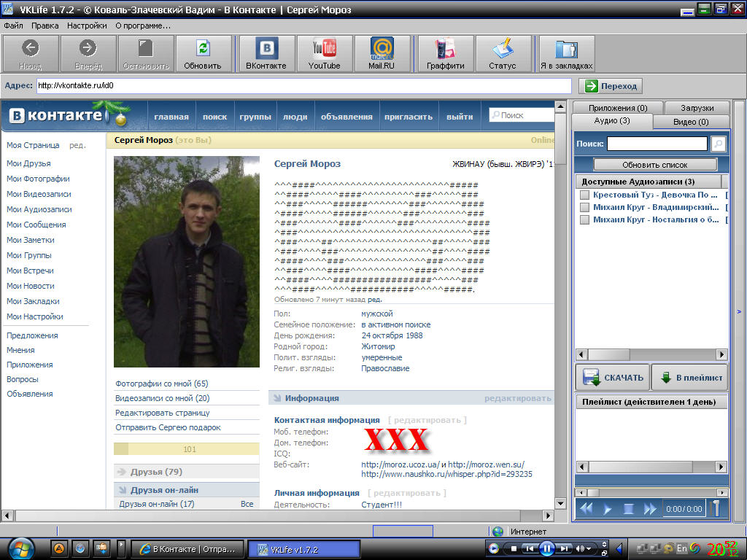This screenshot has height=560, width=747.
Task: Collapse the Информация section arrow
Action: (276, 398)
